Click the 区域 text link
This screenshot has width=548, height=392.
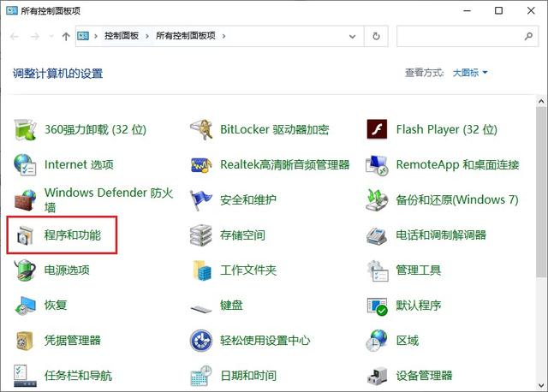[x=408, y=341]
